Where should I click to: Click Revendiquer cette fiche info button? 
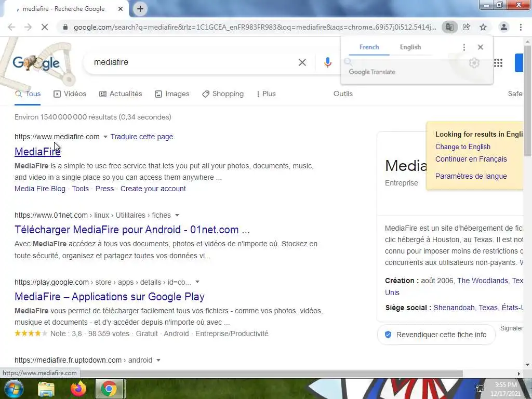tap(436, 335)
